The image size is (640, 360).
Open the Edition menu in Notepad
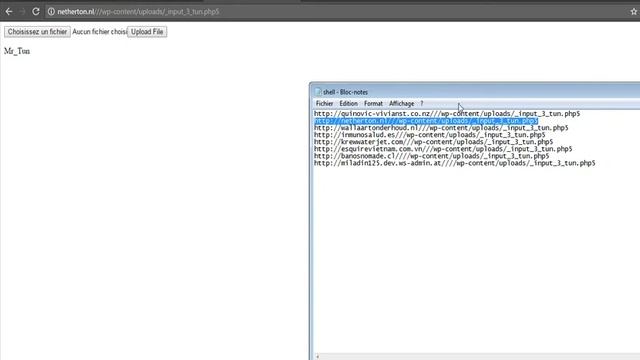pos(348,104)
